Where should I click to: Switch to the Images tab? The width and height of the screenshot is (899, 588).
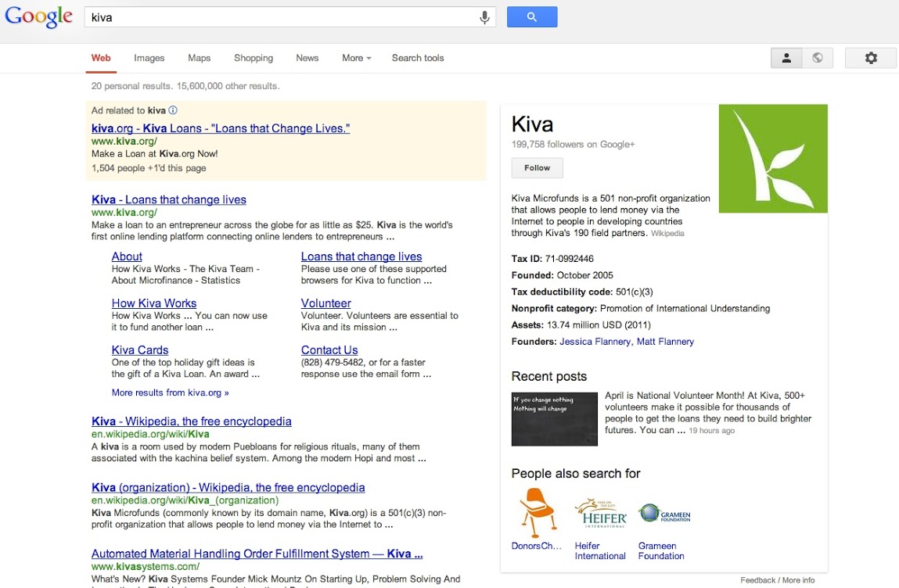(149, 58)
